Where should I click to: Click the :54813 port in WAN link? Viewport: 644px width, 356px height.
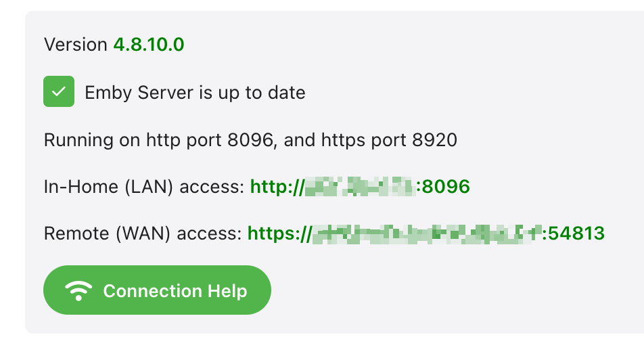[575, 233]
